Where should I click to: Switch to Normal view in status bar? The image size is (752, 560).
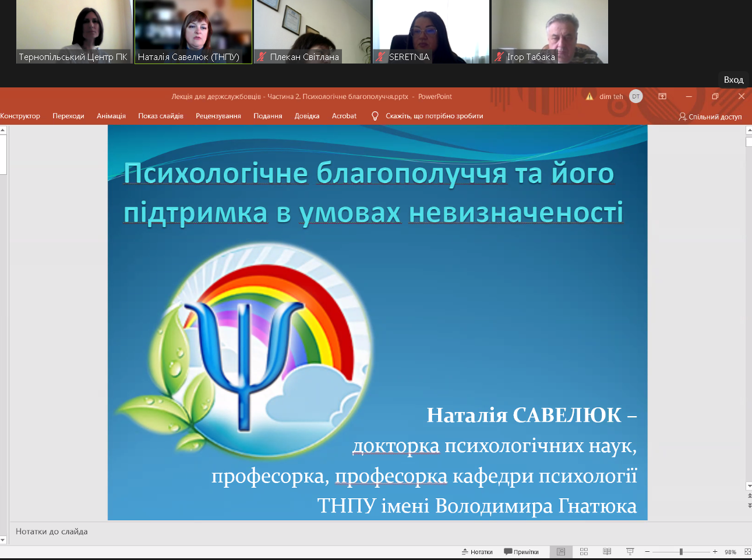pyautogui.click(x=561, y=552)
